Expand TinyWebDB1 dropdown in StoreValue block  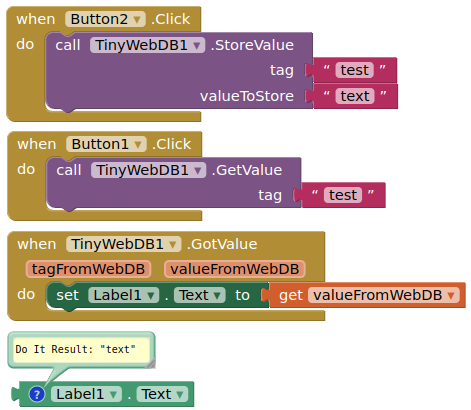click(147, 45)
